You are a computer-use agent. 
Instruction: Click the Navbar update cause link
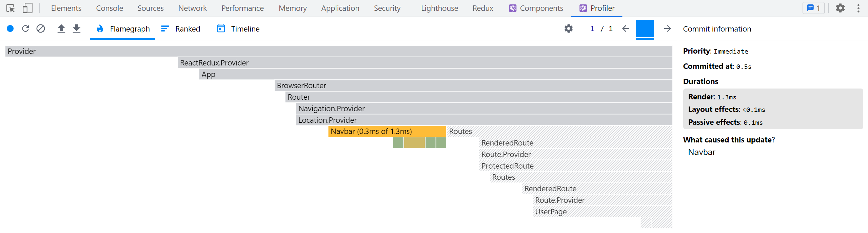coord(702,152)
